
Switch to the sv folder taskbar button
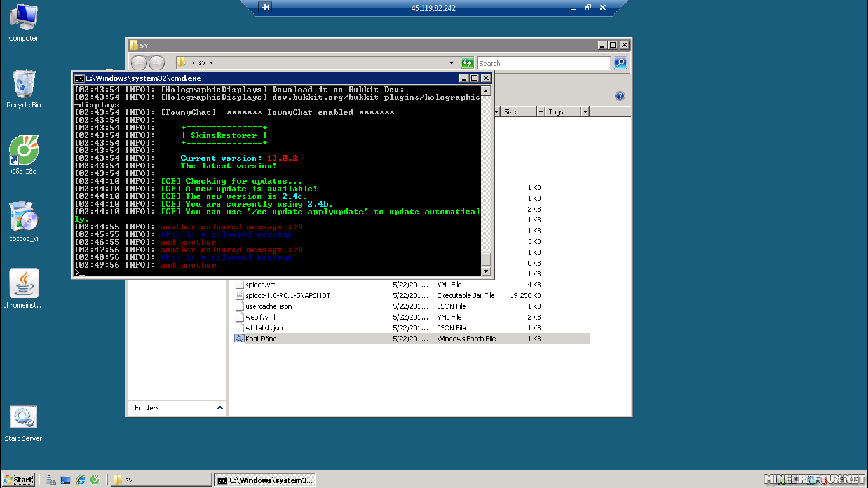click(161, 480)
